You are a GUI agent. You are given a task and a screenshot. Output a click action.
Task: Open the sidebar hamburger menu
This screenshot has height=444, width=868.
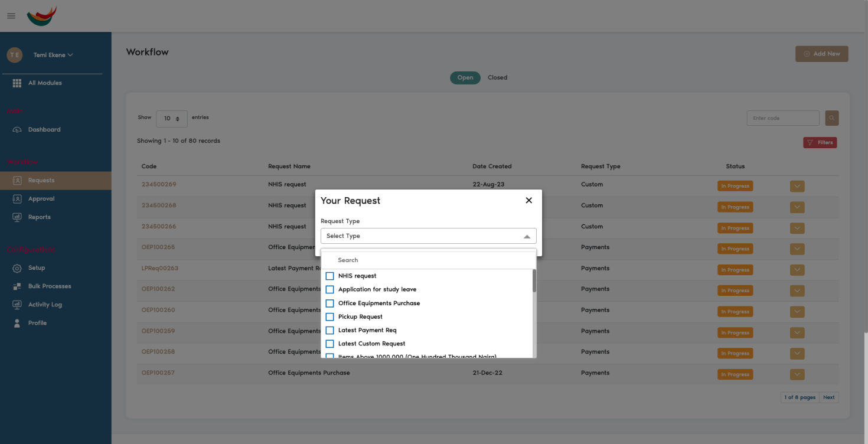tap(11, 16)
